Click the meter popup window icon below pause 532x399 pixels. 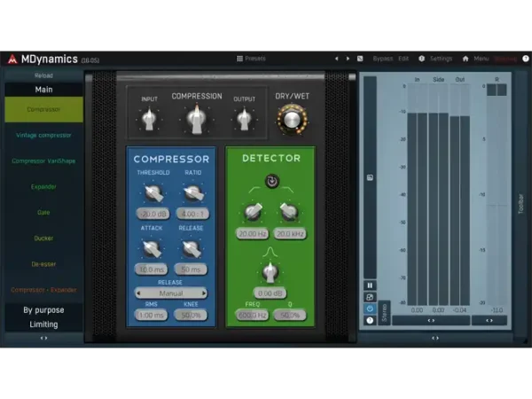[370, 297]
